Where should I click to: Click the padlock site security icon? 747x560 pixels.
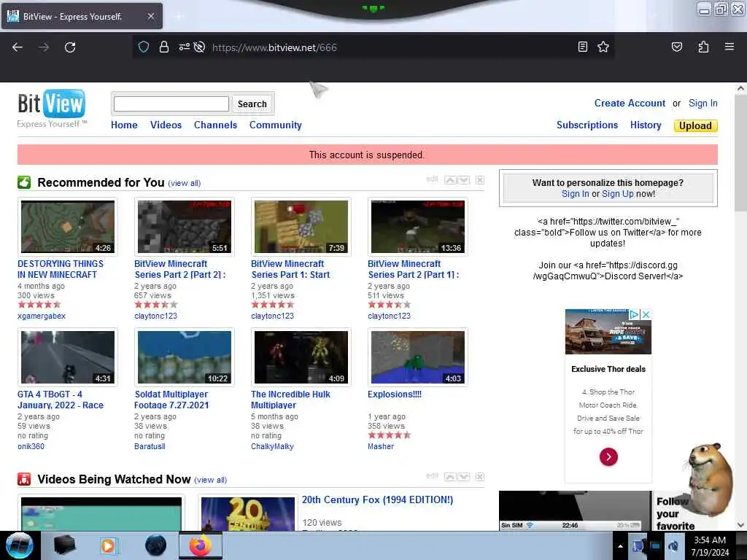coord(164,47)
